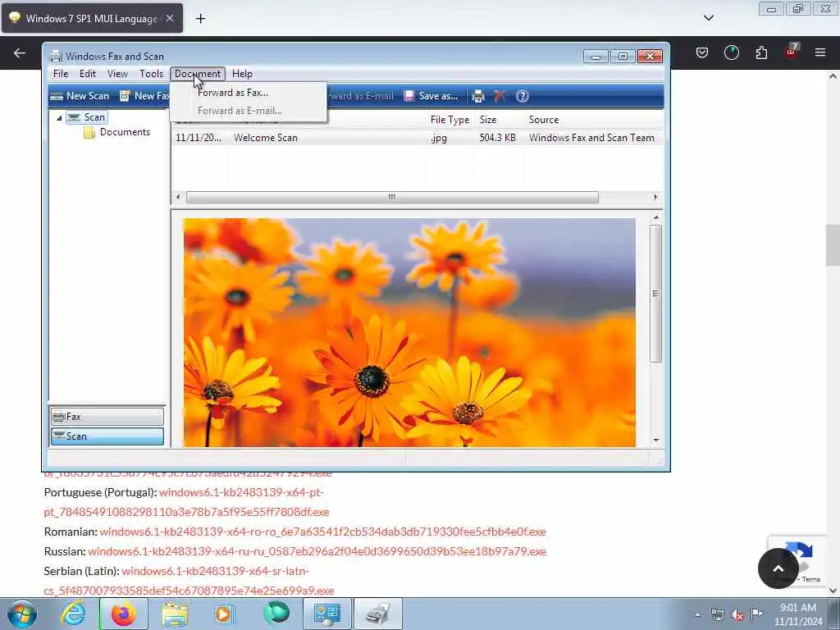Open a new browser tab

point(200,19)
